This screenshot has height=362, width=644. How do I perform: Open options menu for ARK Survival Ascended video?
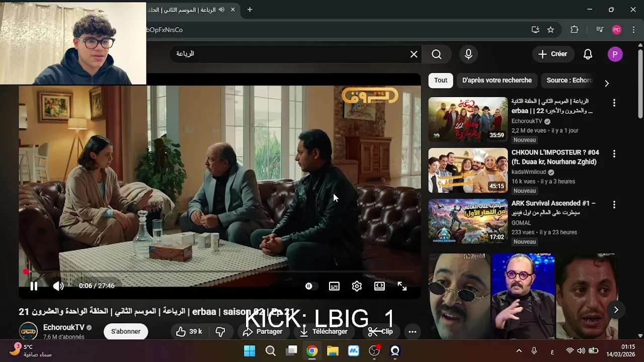pyautogui.click(x=614, y=205)
